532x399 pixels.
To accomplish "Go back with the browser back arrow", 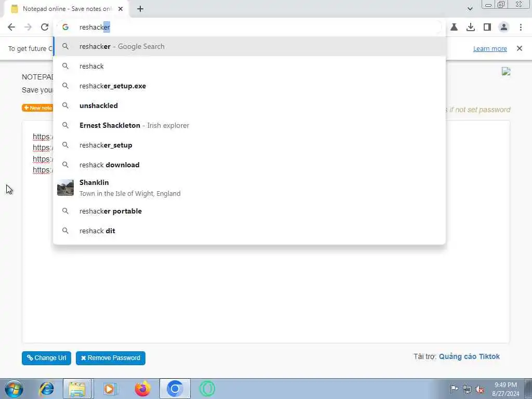I will (11, 27).
